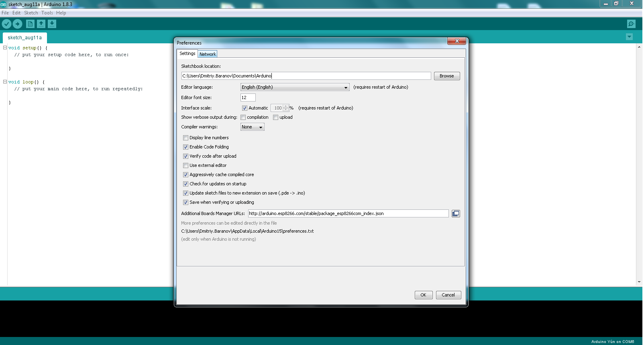
Task: Click Cancel in Preferences dialog
Action: pos(448,295)
